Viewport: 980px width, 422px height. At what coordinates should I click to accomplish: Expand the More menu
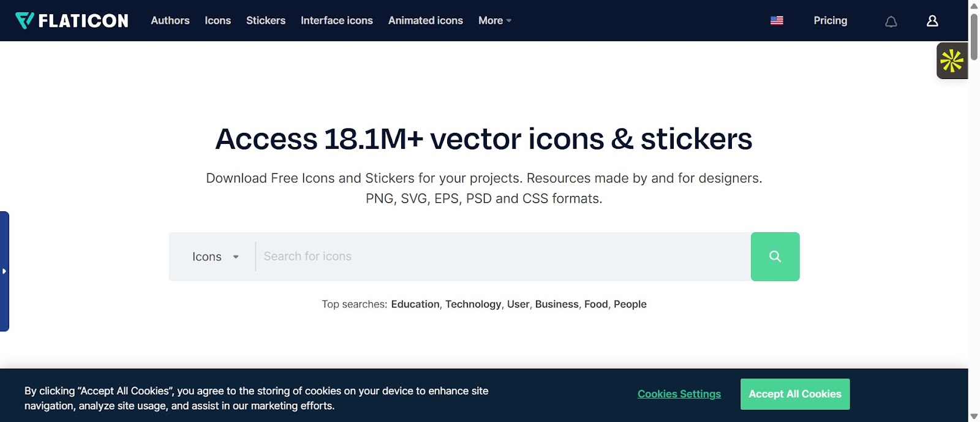(495, 20)
